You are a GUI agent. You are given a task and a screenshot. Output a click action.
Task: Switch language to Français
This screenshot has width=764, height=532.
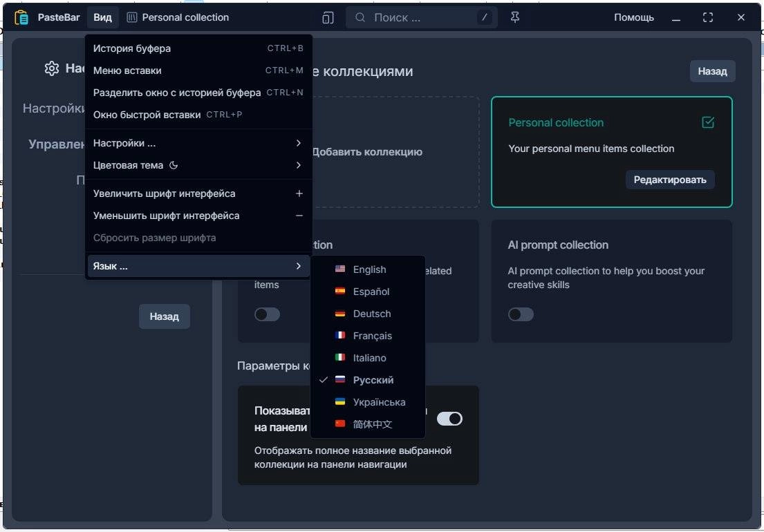368,335
